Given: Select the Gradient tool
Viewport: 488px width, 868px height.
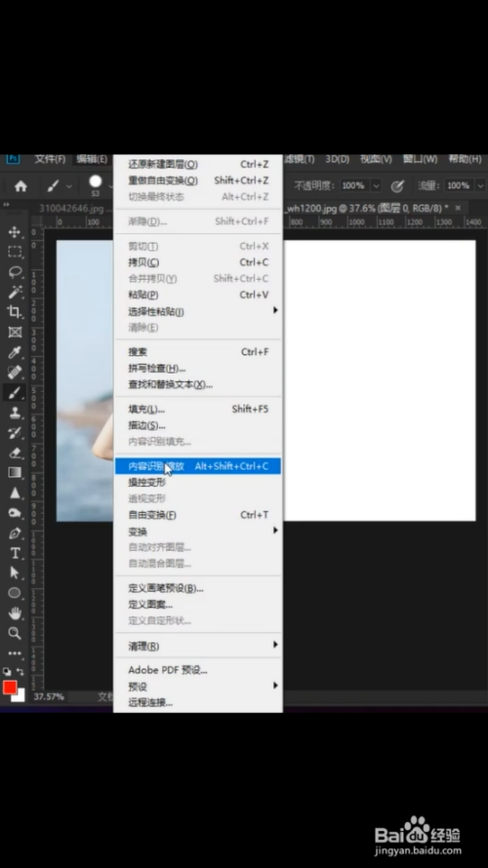Looking at the screenshot, I should pos(15,472).
